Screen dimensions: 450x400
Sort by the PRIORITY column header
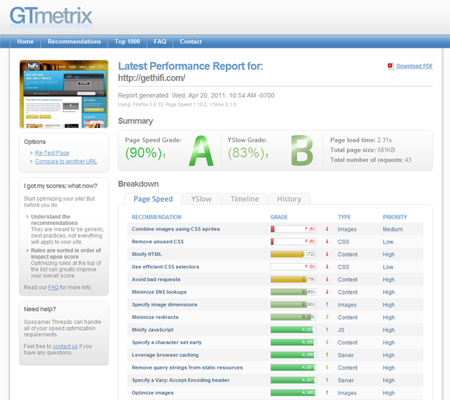[395, 217]
